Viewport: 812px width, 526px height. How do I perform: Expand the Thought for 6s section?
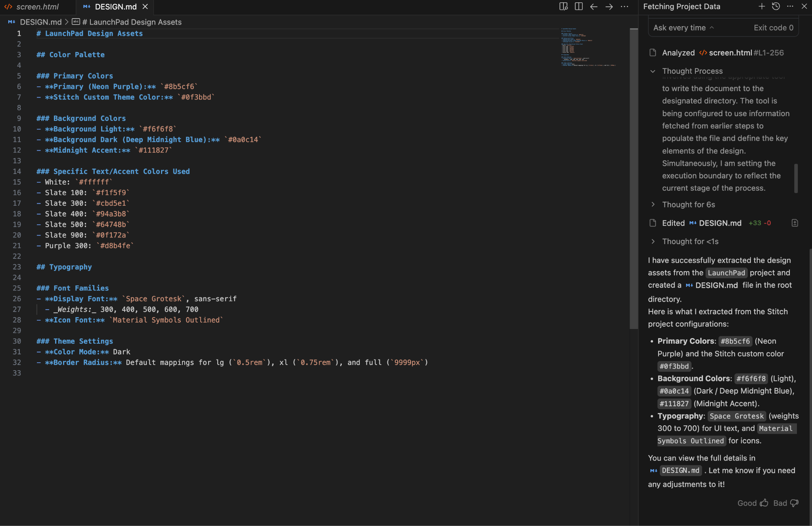pos(653,205)
